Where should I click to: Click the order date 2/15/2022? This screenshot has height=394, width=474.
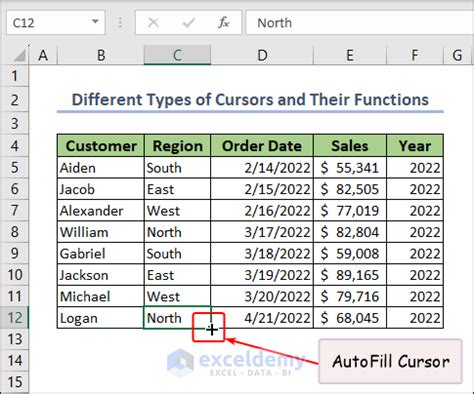click(x=262, y=189)
